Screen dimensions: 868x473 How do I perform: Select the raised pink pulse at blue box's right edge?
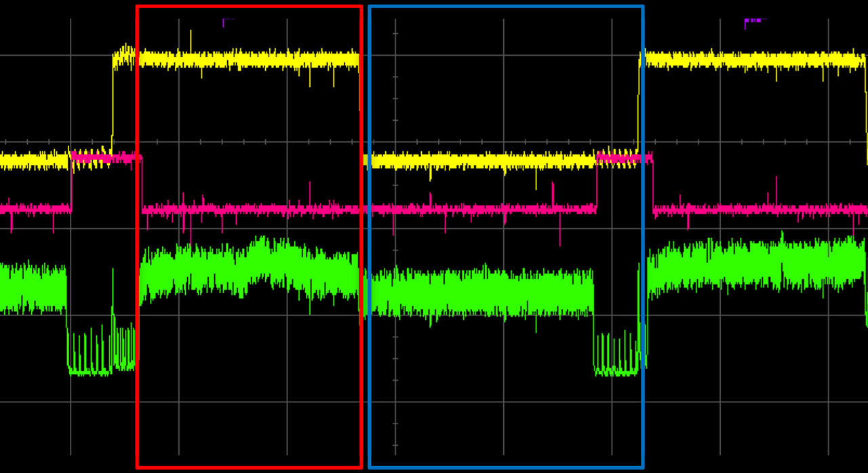(x=624, y=158)
